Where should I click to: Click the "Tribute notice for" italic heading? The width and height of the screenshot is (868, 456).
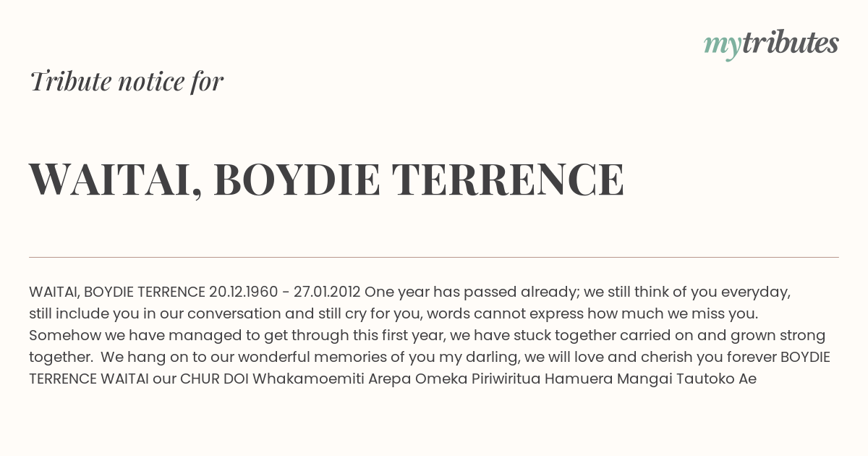(127, 82)
